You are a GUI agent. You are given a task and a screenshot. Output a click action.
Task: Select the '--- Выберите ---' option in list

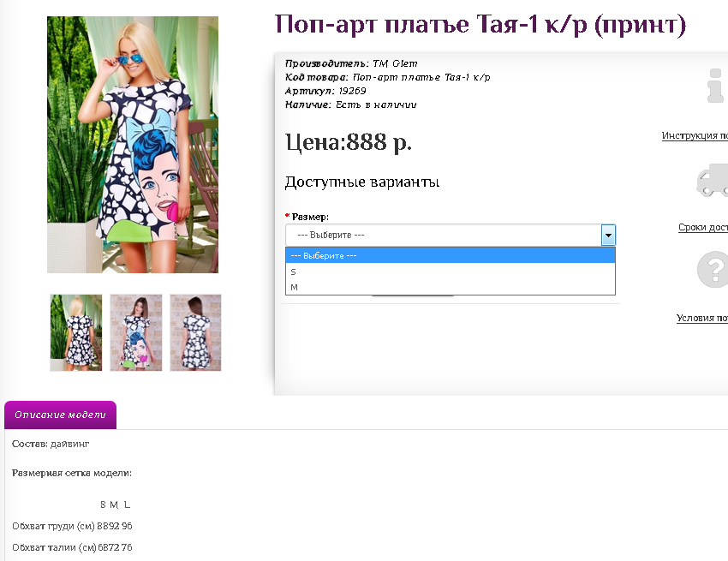pyautogui.click(x=451, y=255)
